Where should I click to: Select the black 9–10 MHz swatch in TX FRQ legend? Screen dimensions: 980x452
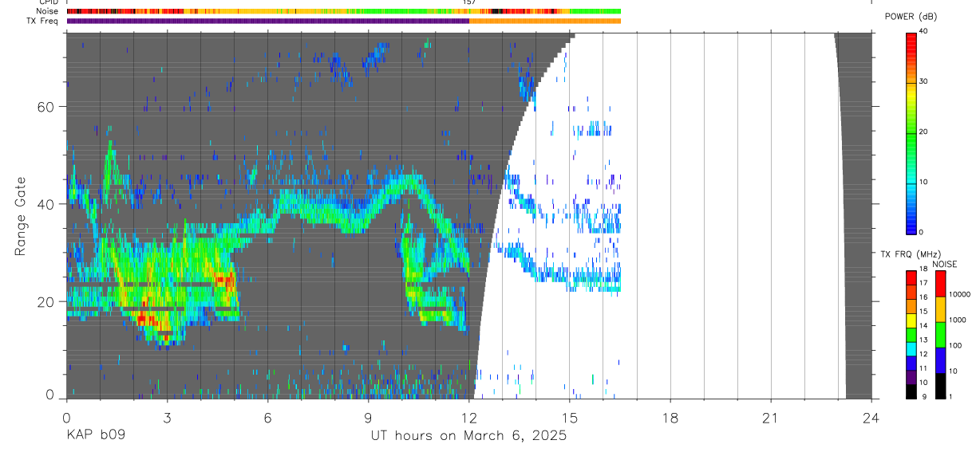click(x=911, y=391)
